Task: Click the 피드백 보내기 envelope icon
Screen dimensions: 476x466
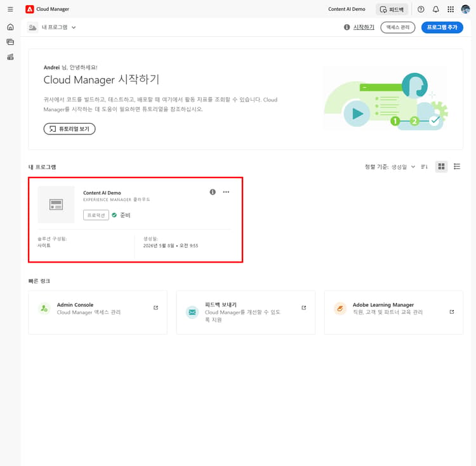Action: tap(192, 312)
